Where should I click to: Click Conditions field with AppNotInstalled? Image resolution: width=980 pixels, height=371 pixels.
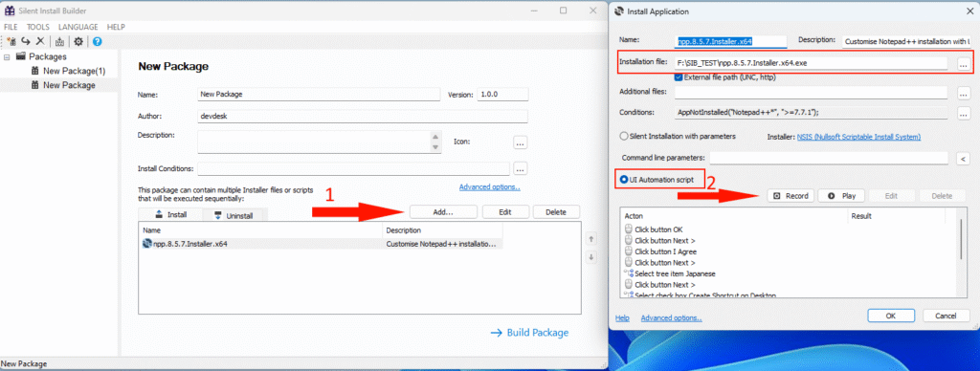(x=812, y=113)
